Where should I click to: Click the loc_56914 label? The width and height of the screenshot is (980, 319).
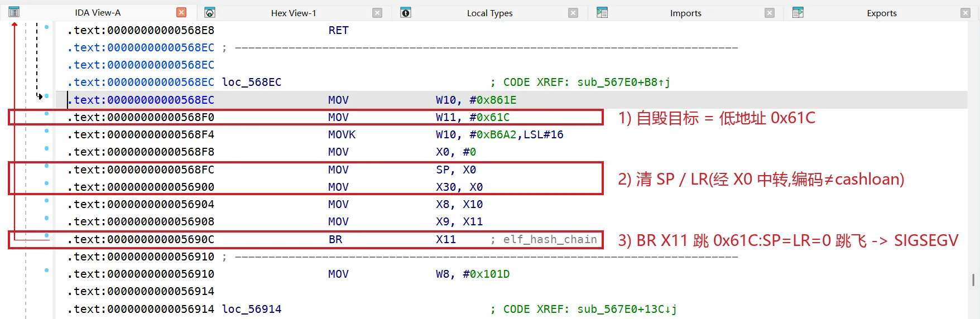click(x=252, y=310)
